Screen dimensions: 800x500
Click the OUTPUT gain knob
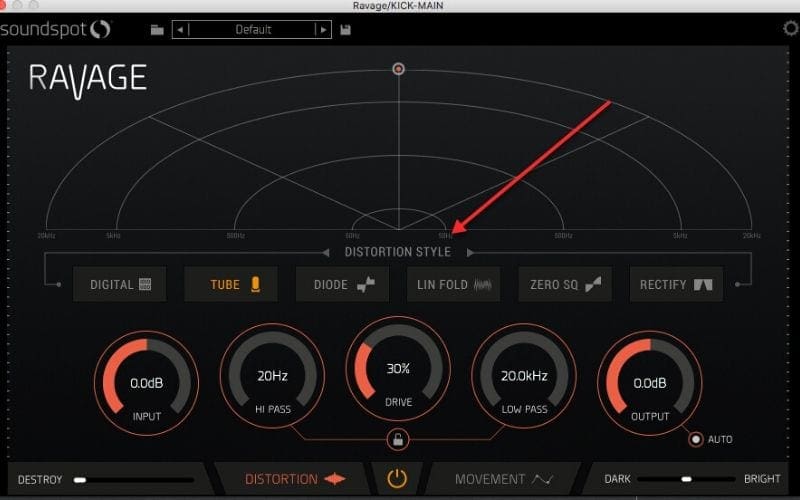(x=649, y=383)
